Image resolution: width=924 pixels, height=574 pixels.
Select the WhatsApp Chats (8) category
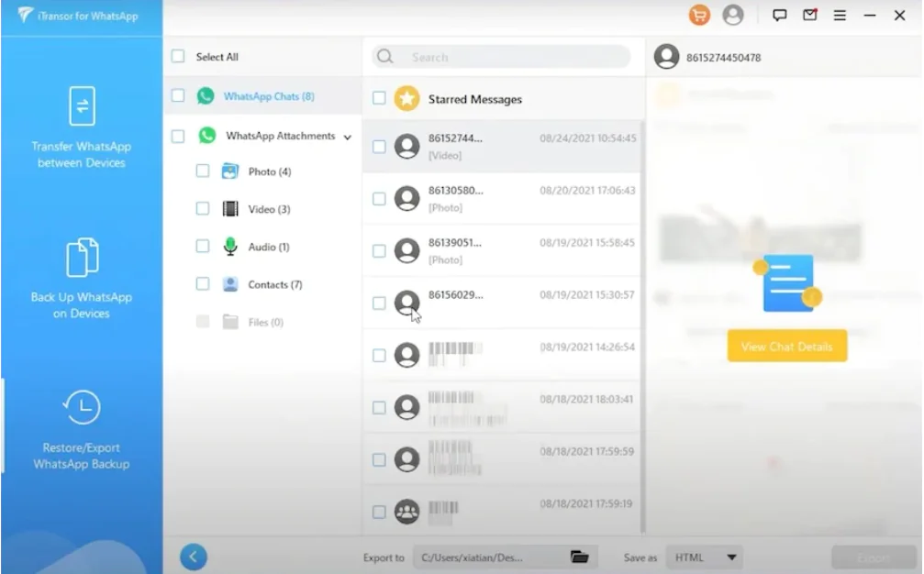(x=266, y=94)
